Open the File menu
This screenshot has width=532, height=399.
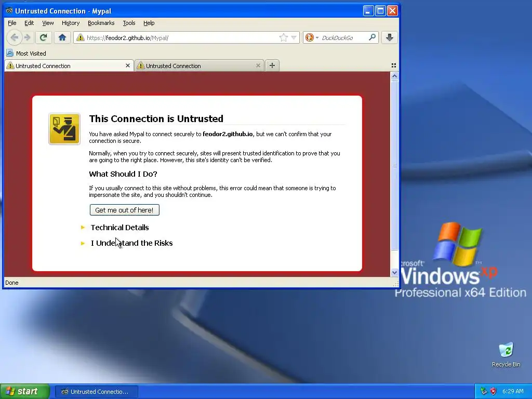[x=12, y=23]
